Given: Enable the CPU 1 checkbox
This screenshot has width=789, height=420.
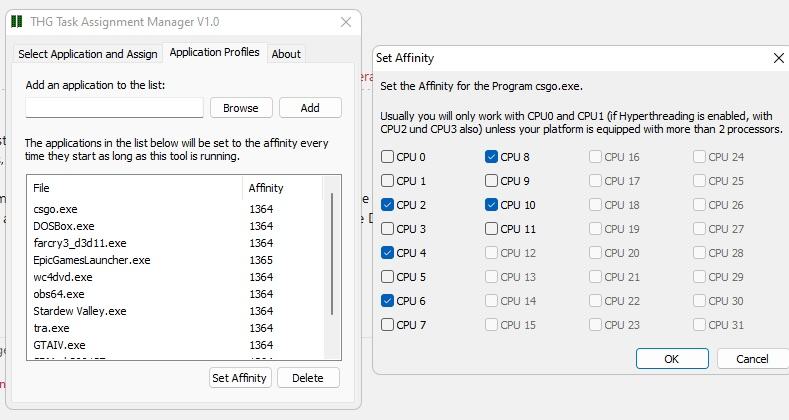Looking at the screenshot, I should click(387, 181).
